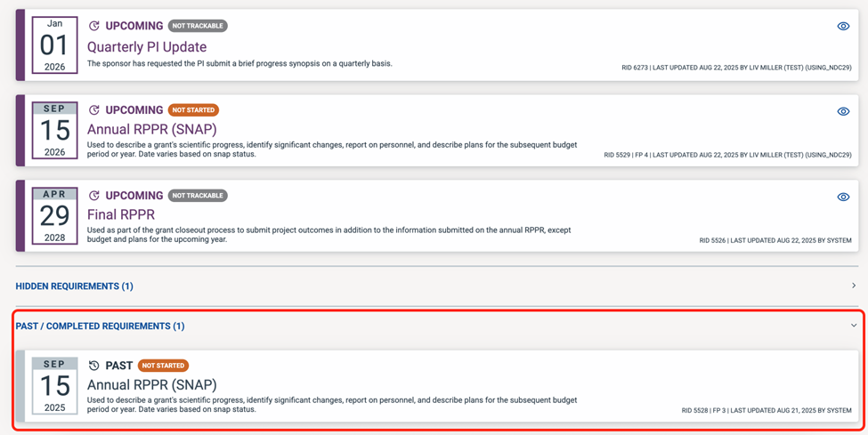Click the Sep 15 2026 date tile
The image size is (868, 435).
click(x=54, y=131)
